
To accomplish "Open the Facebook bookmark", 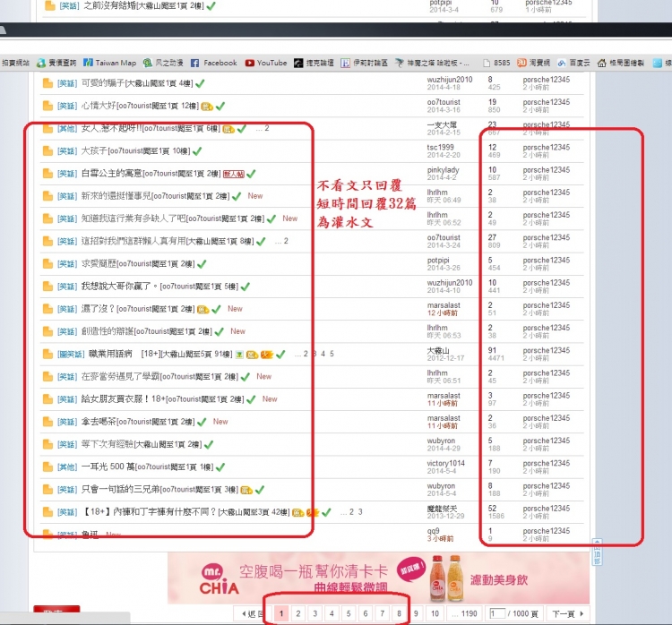I will pyautogui.click(x=213, y=63).
